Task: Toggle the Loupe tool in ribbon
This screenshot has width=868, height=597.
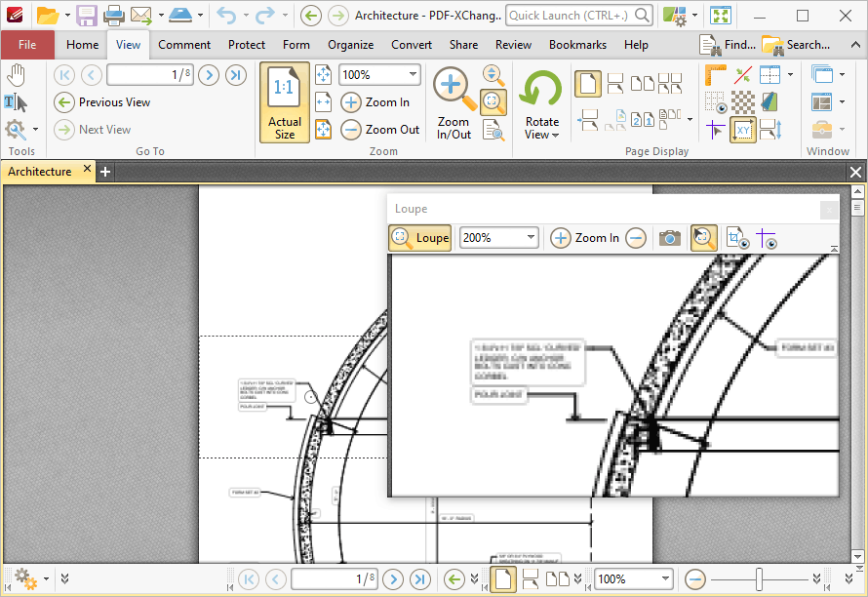Action: [x=493, y=101]
